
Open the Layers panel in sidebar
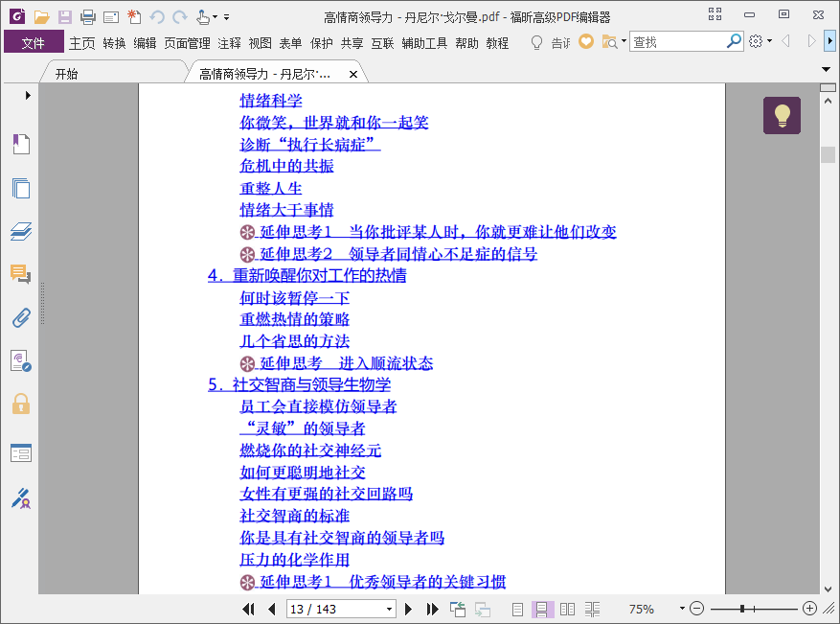click(21, 232)
